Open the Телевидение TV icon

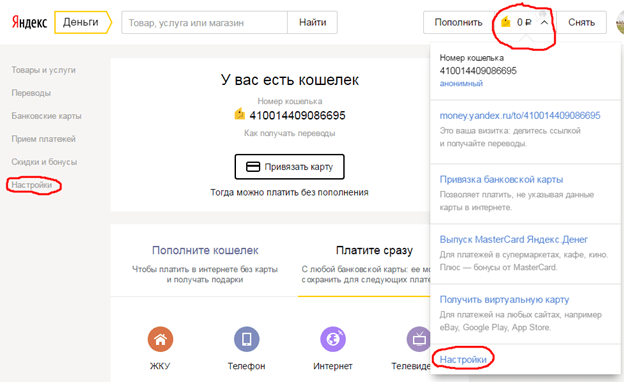pos(418,339)
